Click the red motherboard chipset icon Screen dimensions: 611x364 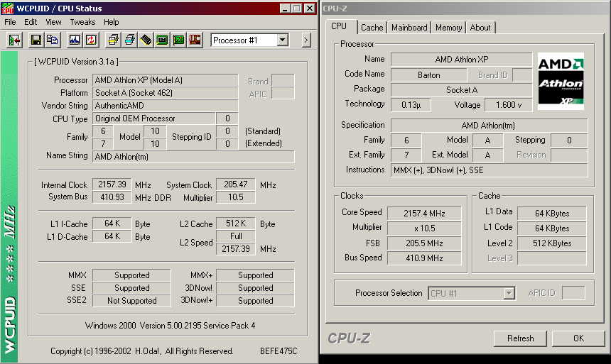[x=195, y=40]
